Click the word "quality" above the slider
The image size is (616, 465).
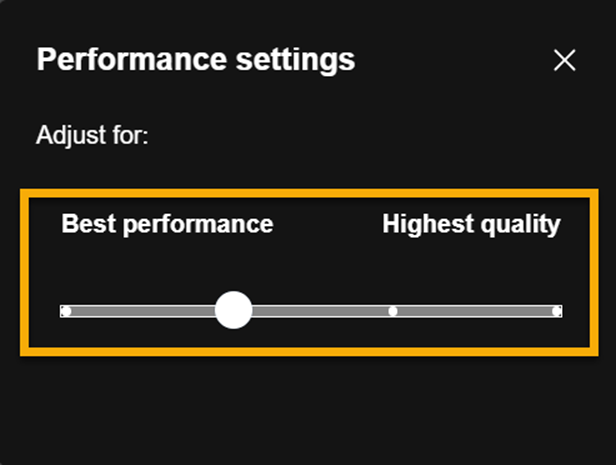pos(521,225)
